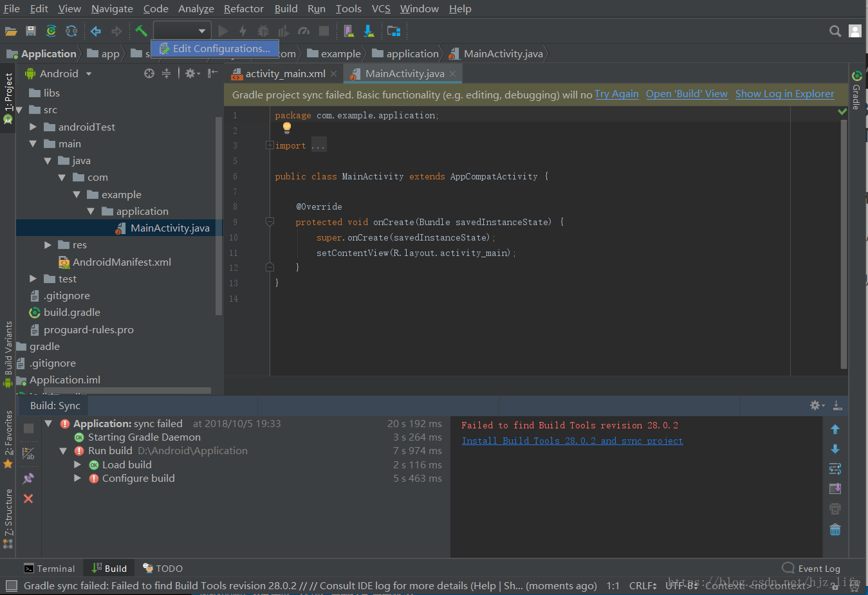Toggle the Build: Sync view settings gear

click(815, 405)
